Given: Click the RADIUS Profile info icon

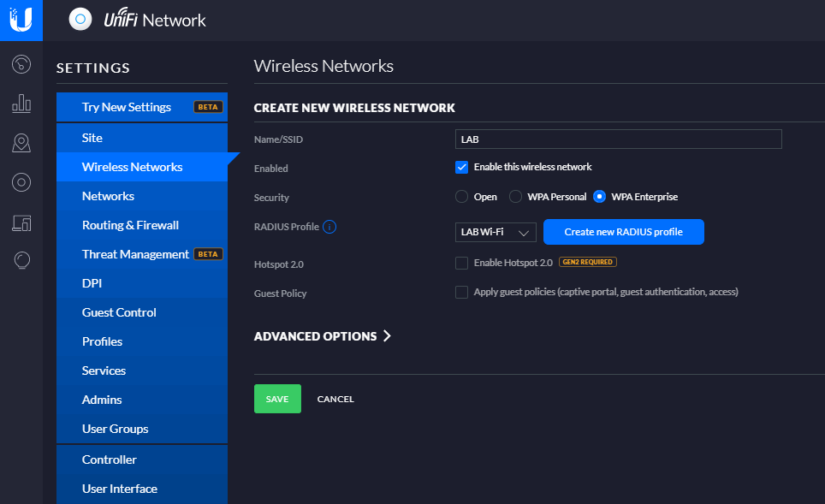Looking at the screenshot, I should (x=329, y=227).
